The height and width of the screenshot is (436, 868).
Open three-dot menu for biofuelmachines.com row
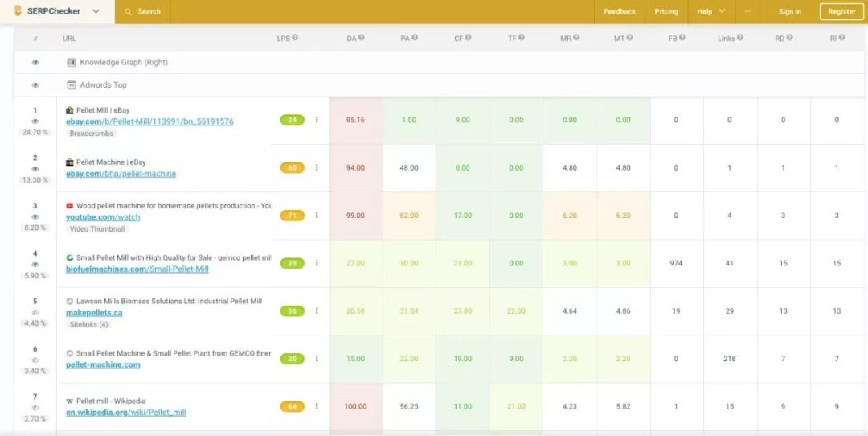(317, 263)
